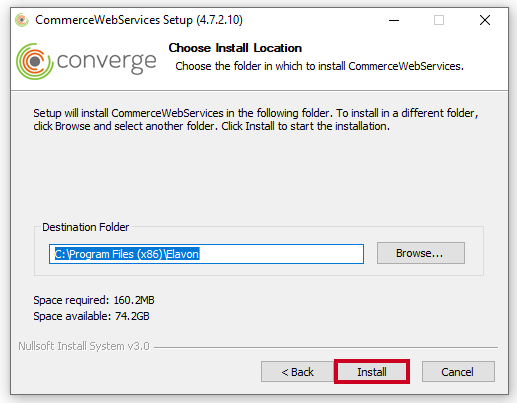Click the Browse... button
517x403 pixels.
421,253
